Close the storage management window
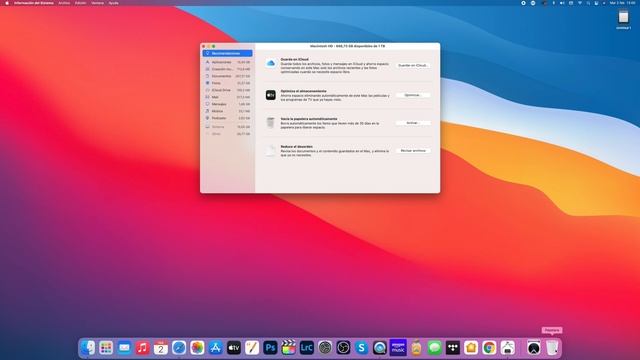The image size is (640, 360). (204, 46)
